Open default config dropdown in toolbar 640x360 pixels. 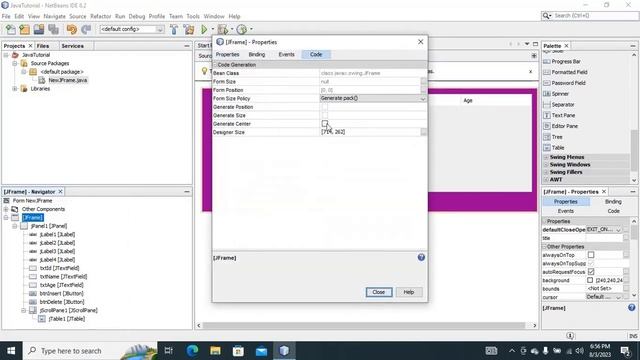[x=160, y=29]
